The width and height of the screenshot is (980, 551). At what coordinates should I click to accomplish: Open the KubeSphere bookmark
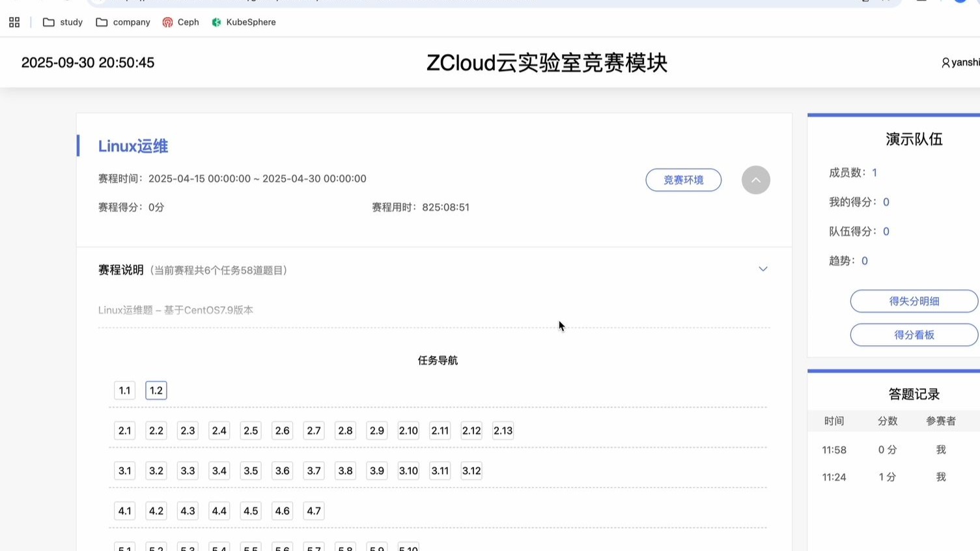pos(243,21)
